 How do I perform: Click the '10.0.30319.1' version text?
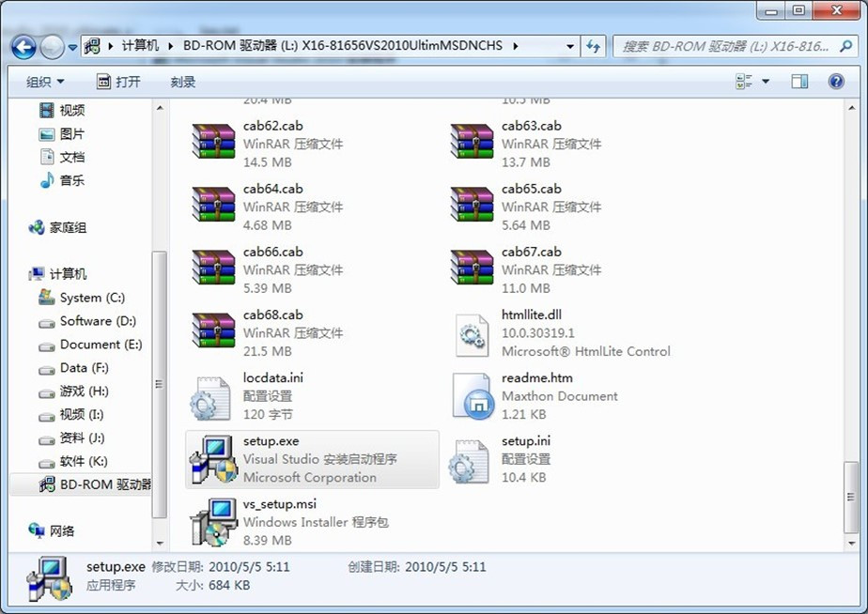[x=538, y=333]
